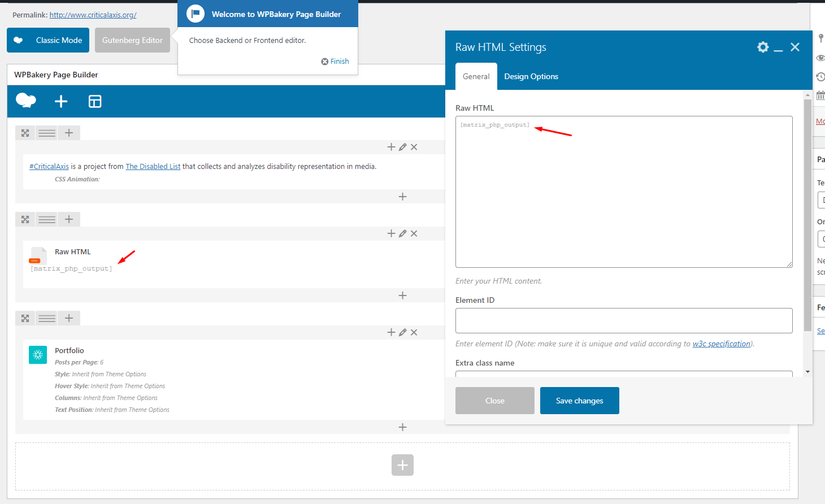Click the large gray add-row plus button

[402, 465]
